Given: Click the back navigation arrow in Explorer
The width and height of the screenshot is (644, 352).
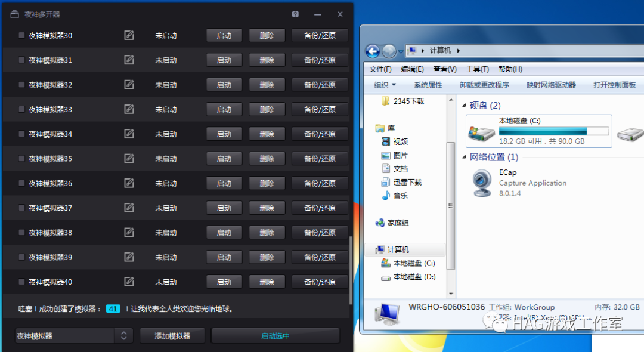Looking at the screenshot, I should [x=373, y=51].
